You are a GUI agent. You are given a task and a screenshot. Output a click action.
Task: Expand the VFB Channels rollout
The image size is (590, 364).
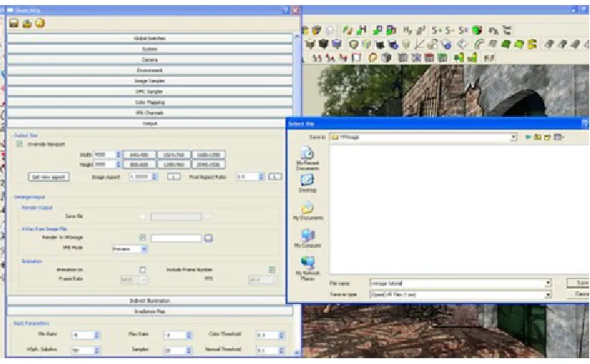point(150,113)
